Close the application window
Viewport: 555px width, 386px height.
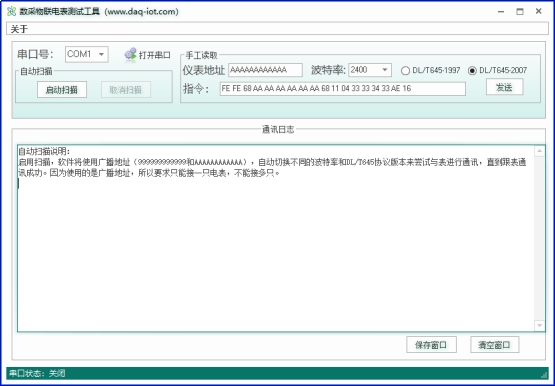538,11
